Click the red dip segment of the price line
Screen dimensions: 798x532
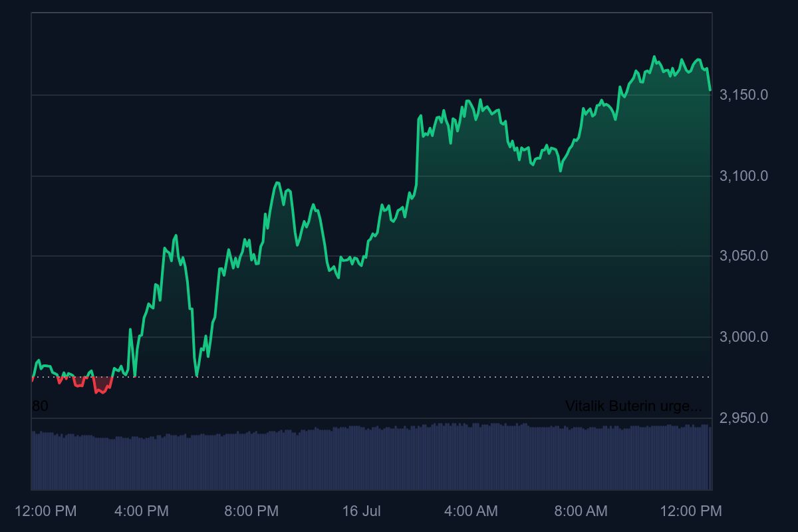click(101, 390)
